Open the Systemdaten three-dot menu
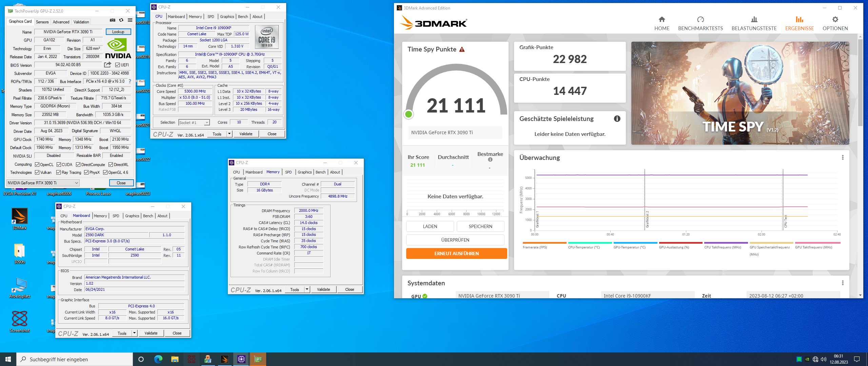 (x=843, y=283)
